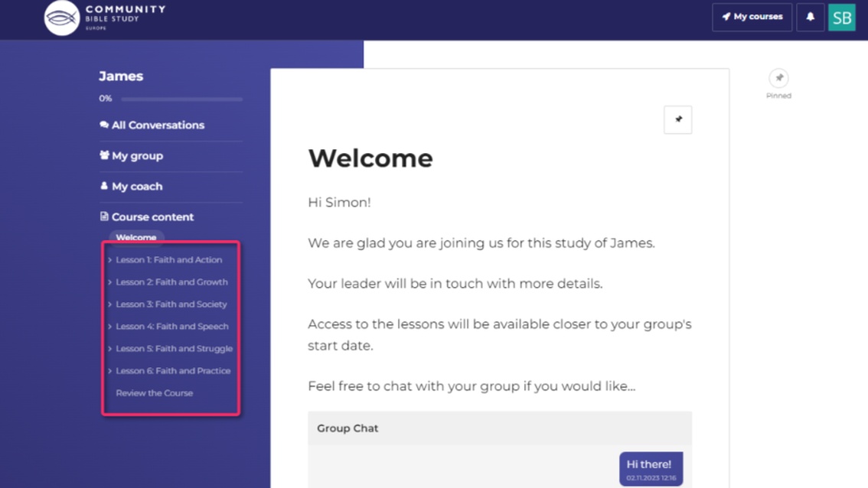Open All Conversations in the sidebar
This screenshot has width=868, height=488.
[x=152, y=125]
